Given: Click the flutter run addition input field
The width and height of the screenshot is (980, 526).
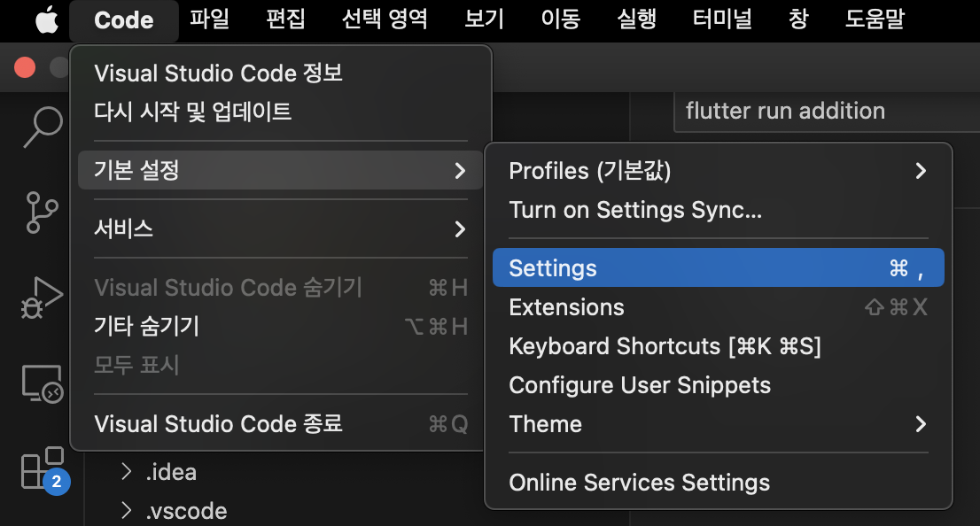Looking at the screenshot, I should (x=827, y=112).
